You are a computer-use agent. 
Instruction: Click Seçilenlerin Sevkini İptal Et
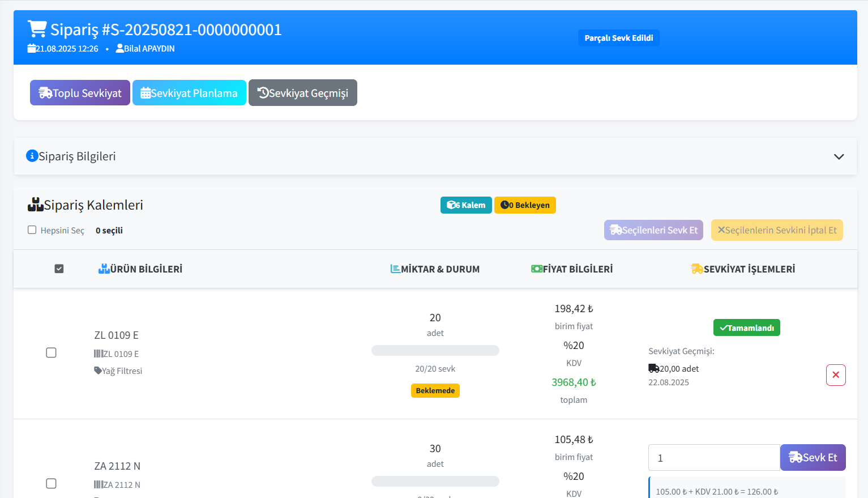[776, 230]
